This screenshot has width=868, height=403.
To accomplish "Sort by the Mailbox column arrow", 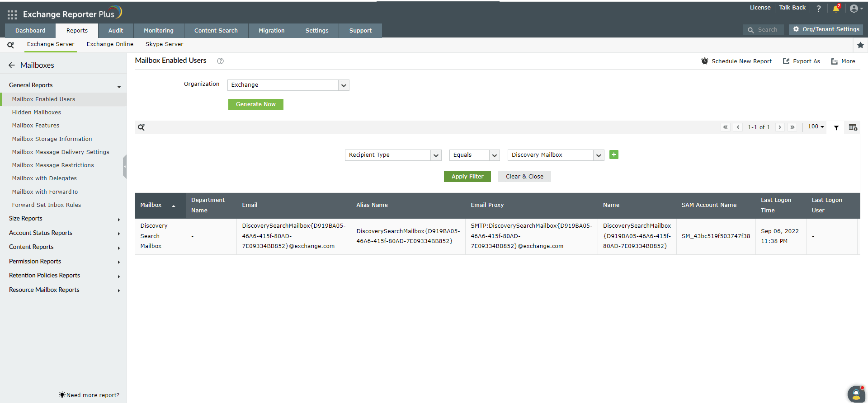I will pyautogui.click(x=174, y=206).
